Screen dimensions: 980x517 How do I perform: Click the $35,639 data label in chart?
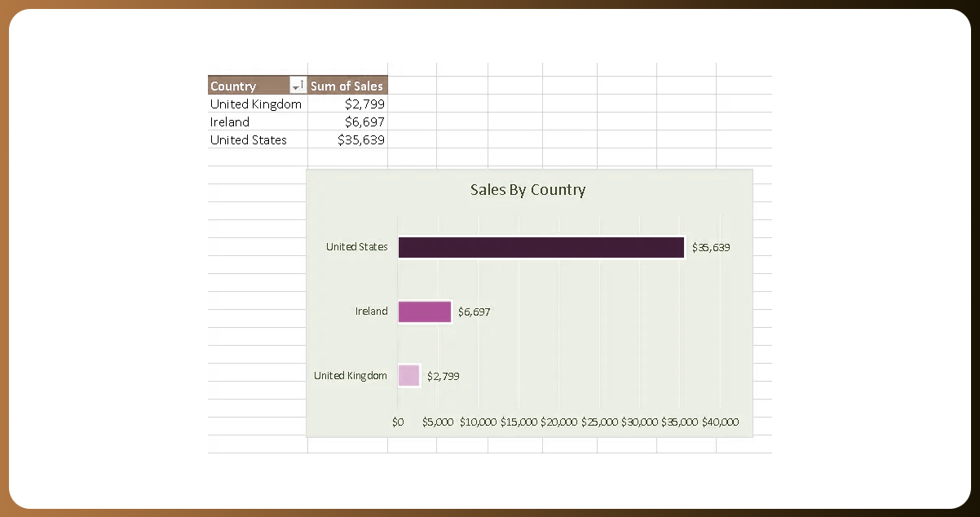pos(711,247)
